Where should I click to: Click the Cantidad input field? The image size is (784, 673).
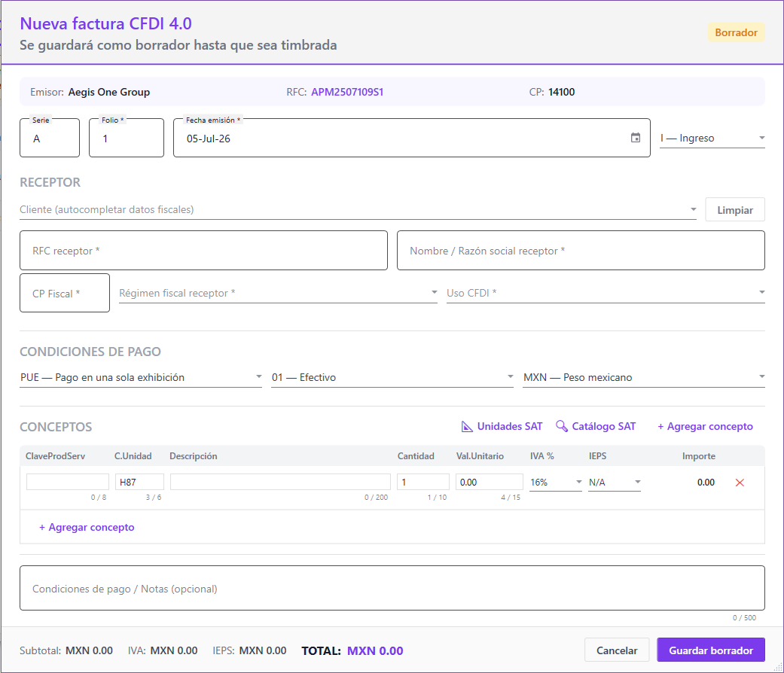423,482
